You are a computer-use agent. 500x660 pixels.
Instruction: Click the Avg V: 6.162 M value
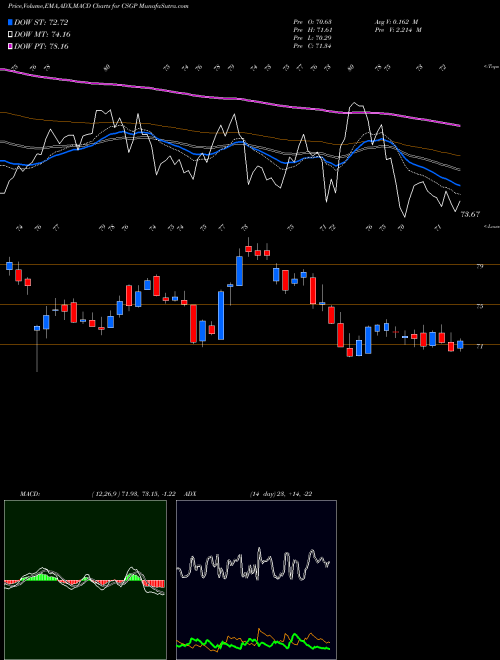point(398,22)
